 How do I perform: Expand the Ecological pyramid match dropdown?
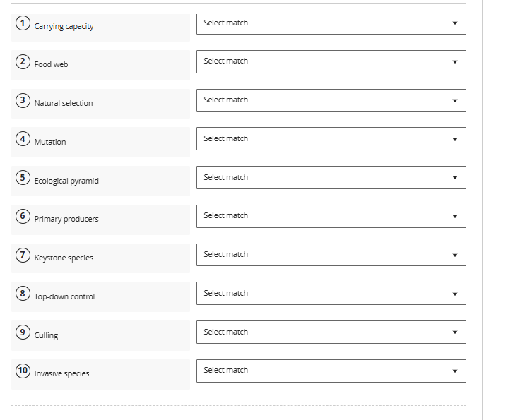click(331, 178)
